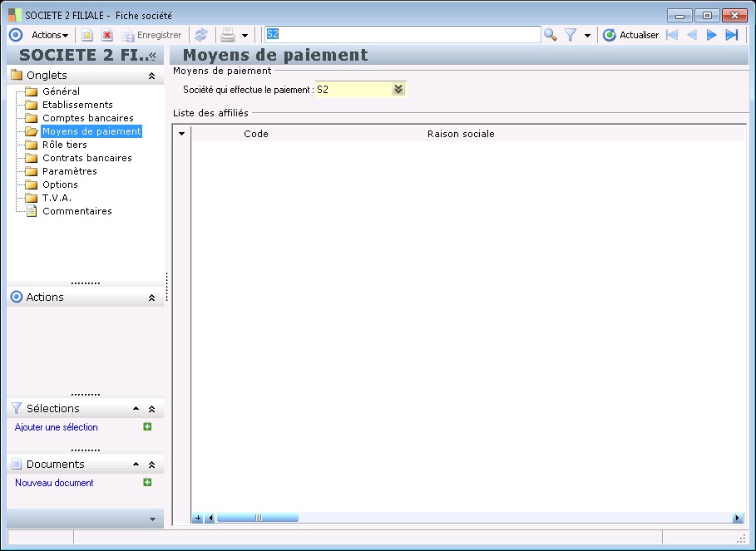Image resolution: width=756 pixels, height=551 pixels.
Task: Open the T.V.A. tab
Action: pos(57,198)
